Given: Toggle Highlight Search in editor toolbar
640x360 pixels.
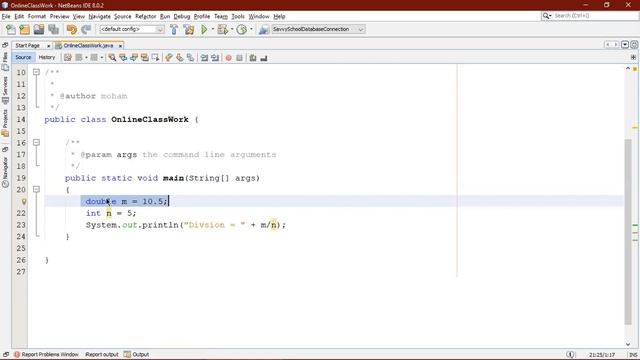Looking at the screenshot, I should 144,58.
